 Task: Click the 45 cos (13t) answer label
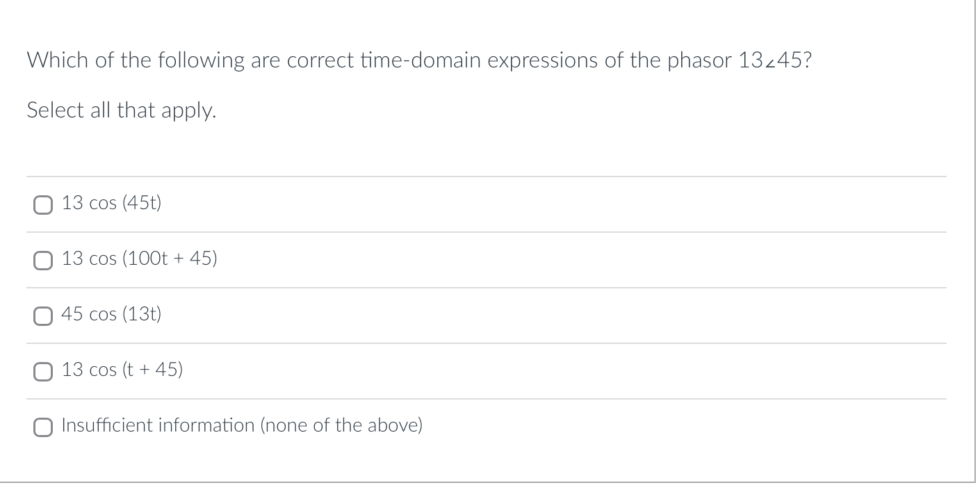point(111,313)
